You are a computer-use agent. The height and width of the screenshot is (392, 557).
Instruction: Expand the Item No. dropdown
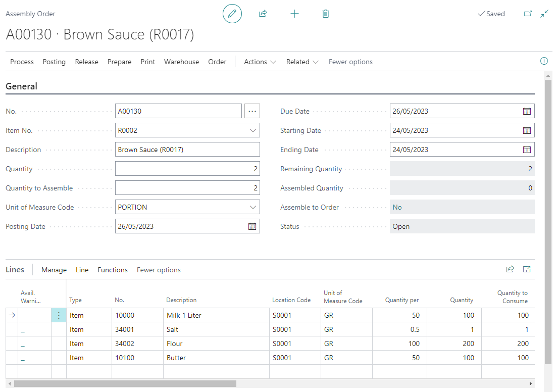point(252,130)
